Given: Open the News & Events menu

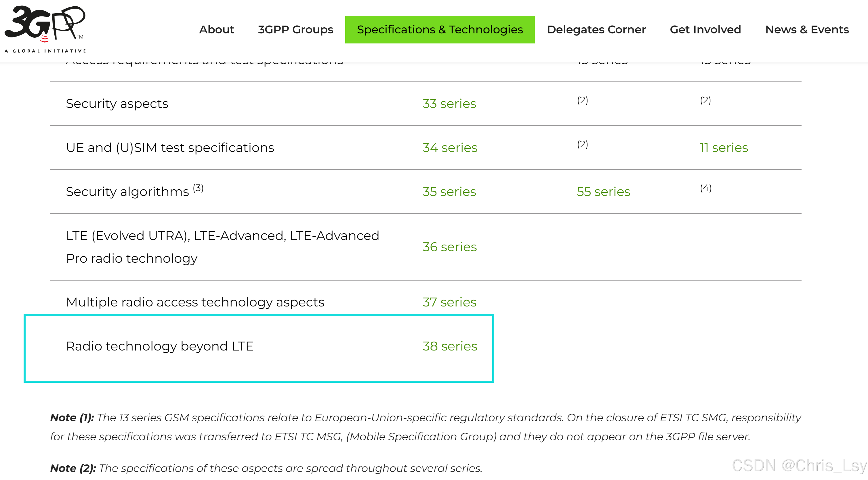Looking at the screenshot, I should [x=807, y=30].
